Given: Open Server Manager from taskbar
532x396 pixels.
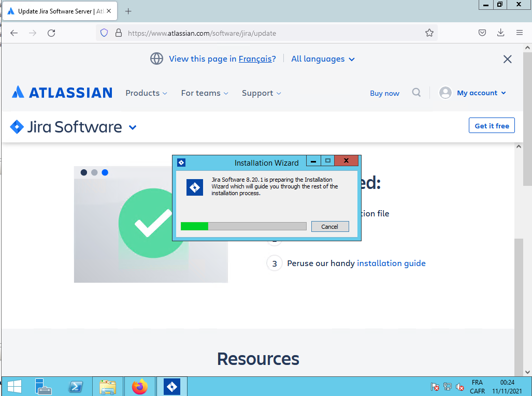Looking at the screenshot, I should click(x=43, y=387).
